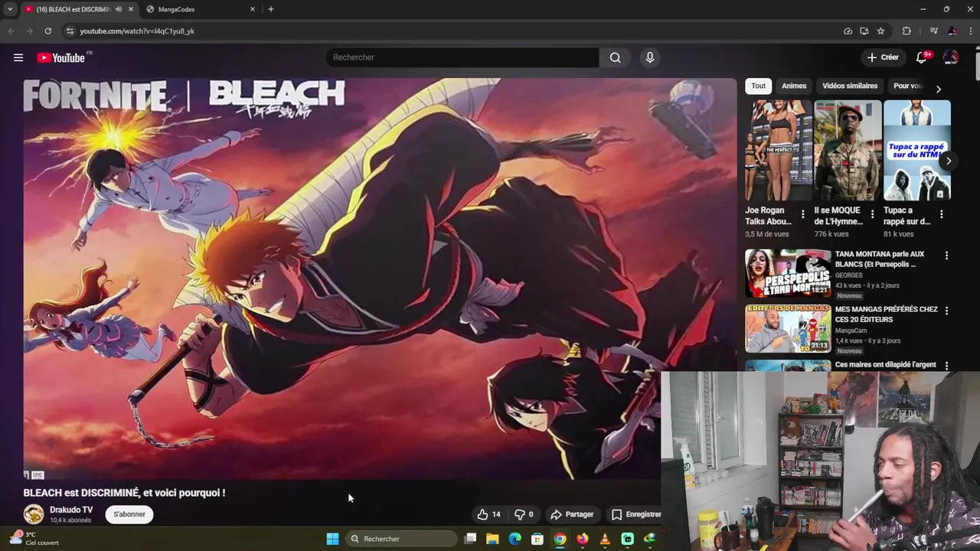980x551 pixels.
Task: Save video with Enregistrer button
Action: 636,514
